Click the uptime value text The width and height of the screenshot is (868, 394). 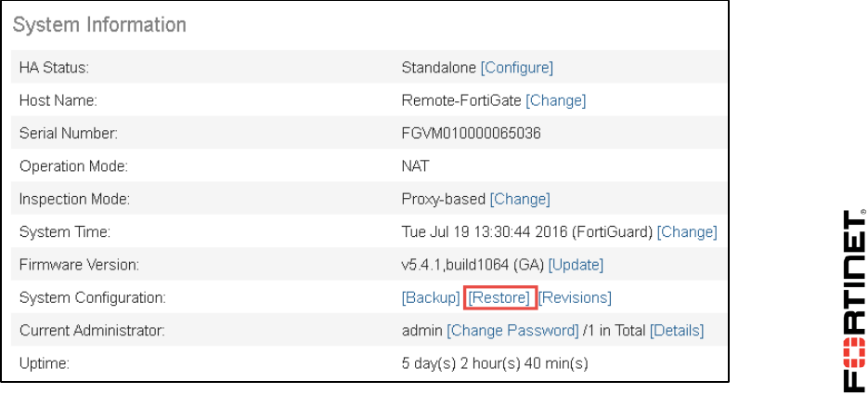click(494, 363)
